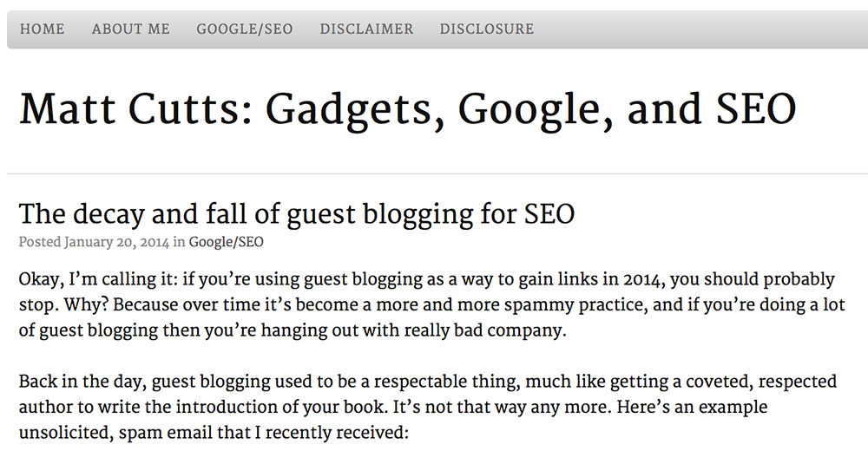
Task: Open the DISCLAIMER menu item
Action: (366, 29)
